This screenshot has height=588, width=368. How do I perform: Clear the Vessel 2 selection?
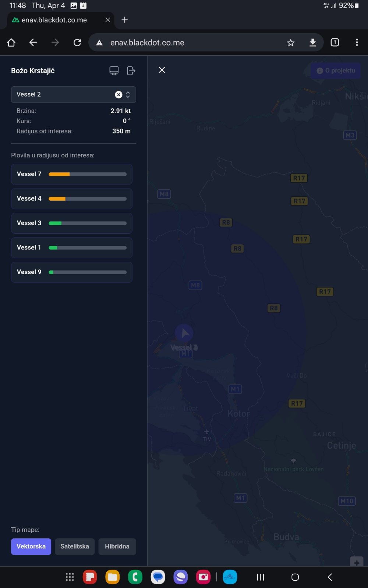[118, 94]
